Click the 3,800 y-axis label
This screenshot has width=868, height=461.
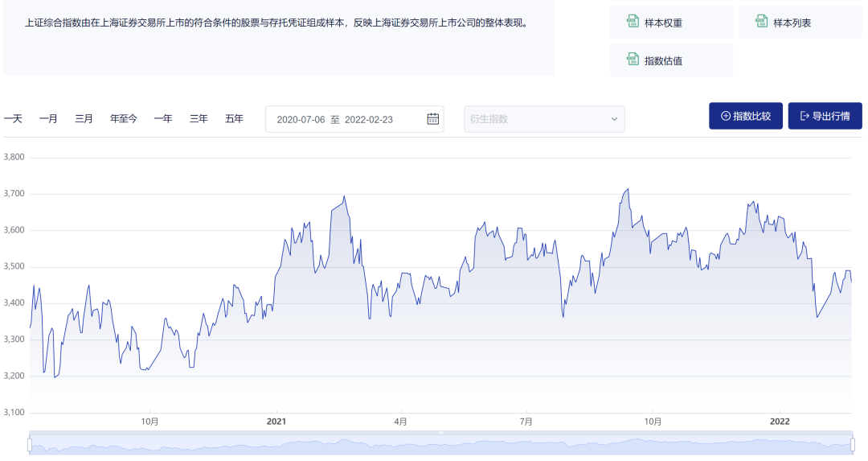(14, 158)
